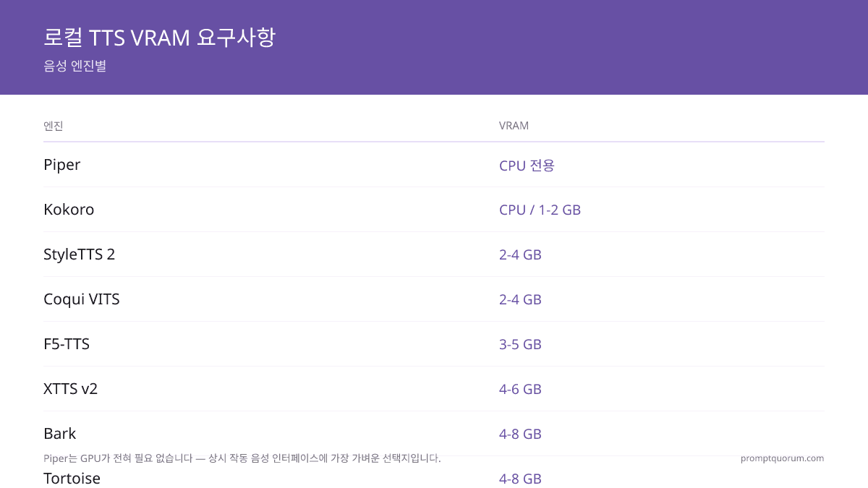Click the '4-8 GB' value for Tortoise
The width and height of the screenshot is (868, 488).
click(520, 479)
